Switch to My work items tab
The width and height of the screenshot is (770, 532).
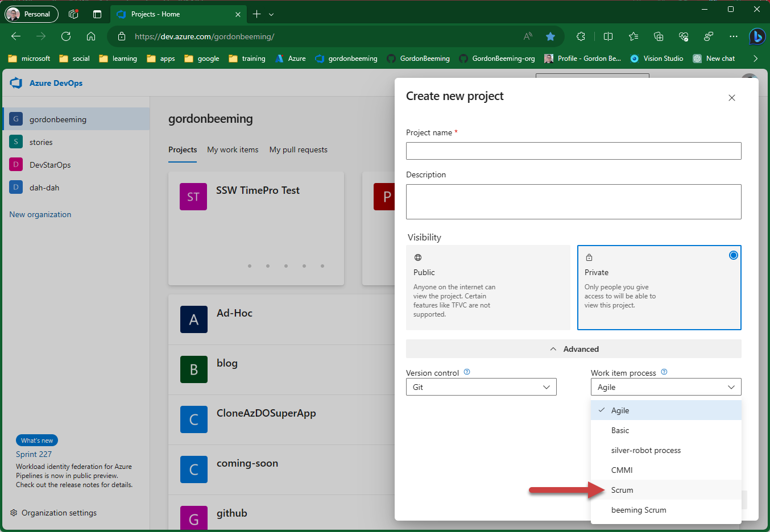tap(233, 149)
